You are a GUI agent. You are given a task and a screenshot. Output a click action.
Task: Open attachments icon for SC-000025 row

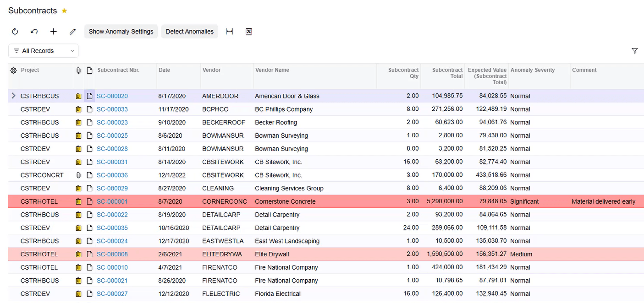point(78,135)
